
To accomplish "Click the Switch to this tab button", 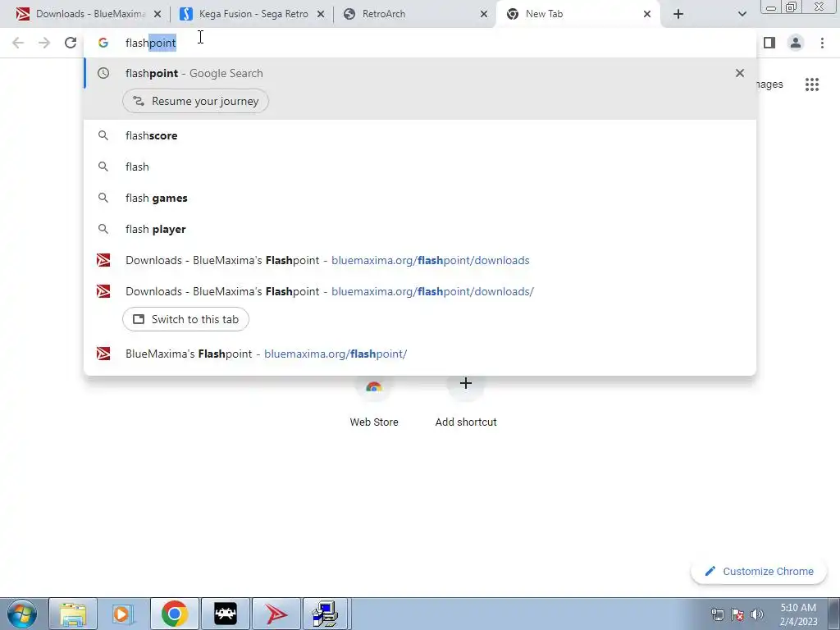I will [185, 319].
